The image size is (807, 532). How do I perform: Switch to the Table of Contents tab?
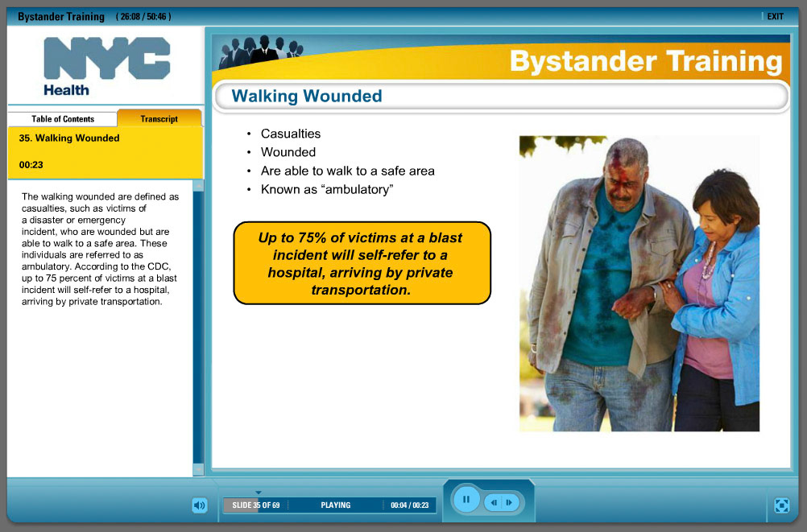[62, 118]
